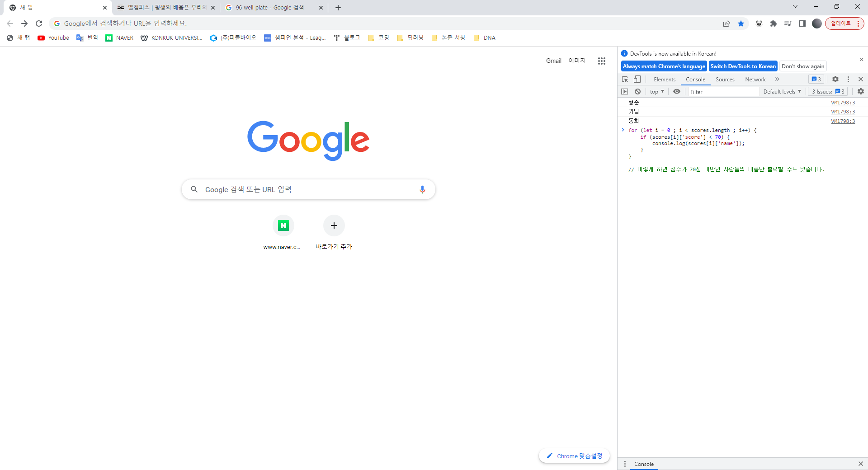The width and height of the screenshot is (868, 470).
Task: Click the blue bookmark star icon
Action: (x=741, y=23)
